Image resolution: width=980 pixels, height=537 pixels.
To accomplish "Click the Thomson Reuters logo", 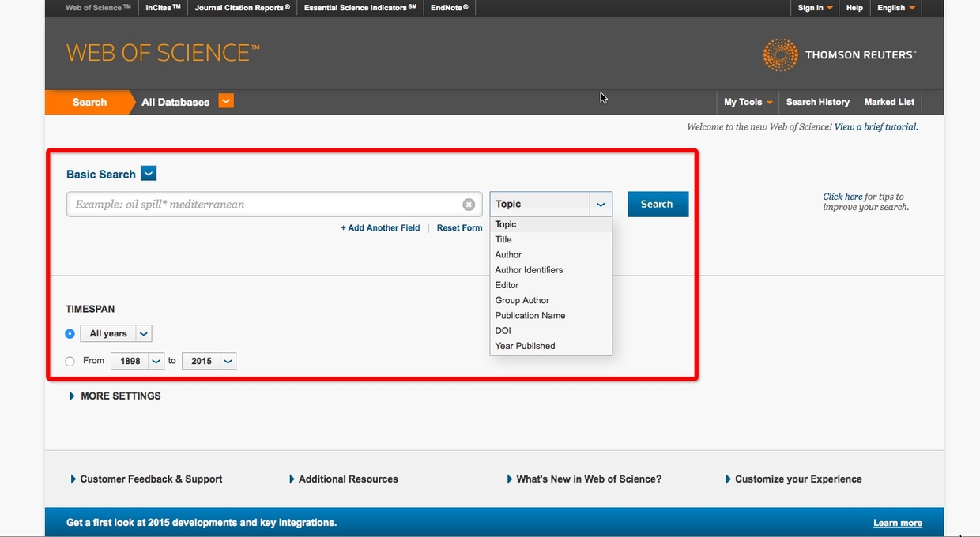I will (839, 54).
